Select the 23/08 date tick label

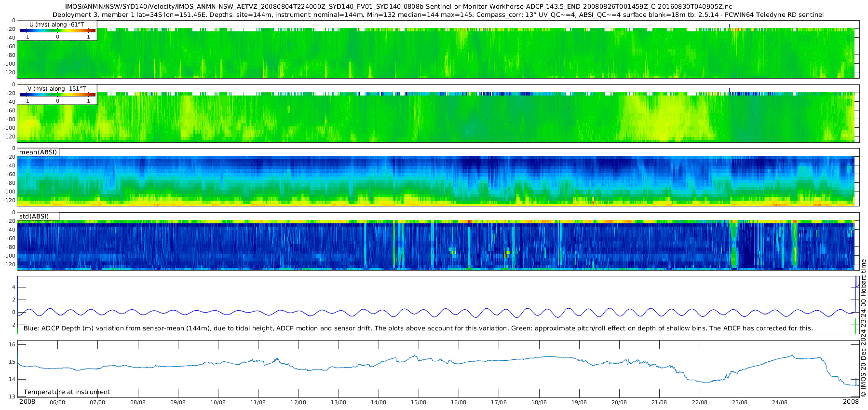point(740,402)
